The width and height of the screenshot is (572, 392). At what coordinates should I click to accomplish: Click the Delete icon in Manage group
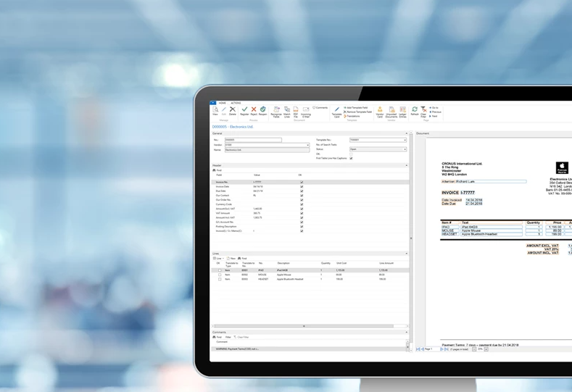point(233,111)
